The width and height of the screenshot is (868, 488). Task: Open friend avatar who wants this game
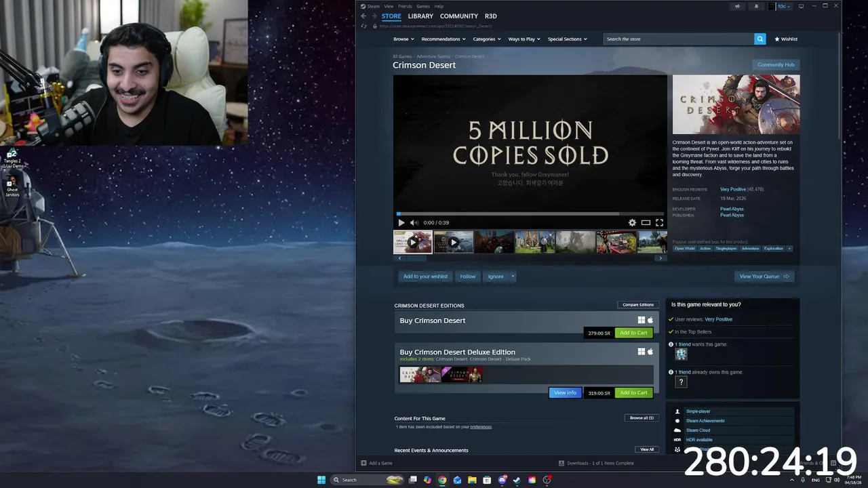click(x=681, y=354)
